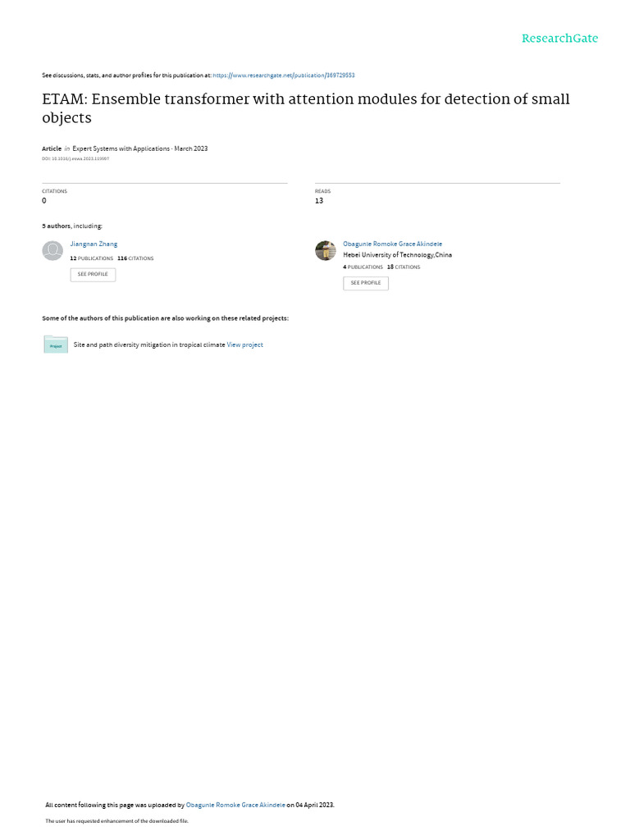630x840 pixels.
Task: Click the Reads count value 13
Action: point(319,200)
